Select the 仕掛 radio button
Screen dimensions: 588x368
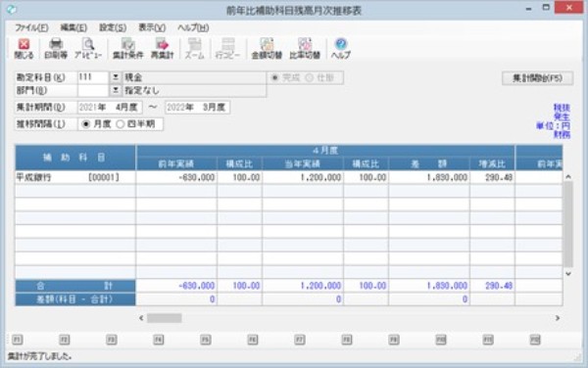[x=309, y=78]
